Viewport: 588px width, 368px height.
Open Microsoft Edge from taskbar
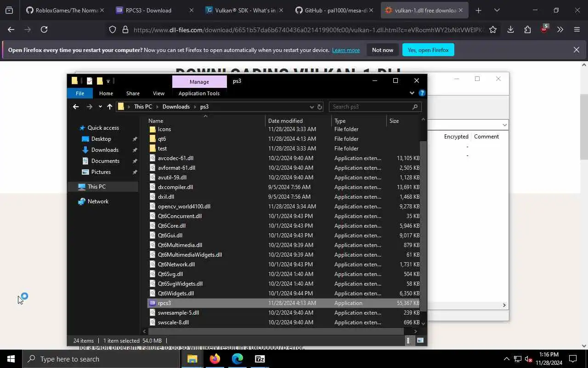(x=237, y=359)
